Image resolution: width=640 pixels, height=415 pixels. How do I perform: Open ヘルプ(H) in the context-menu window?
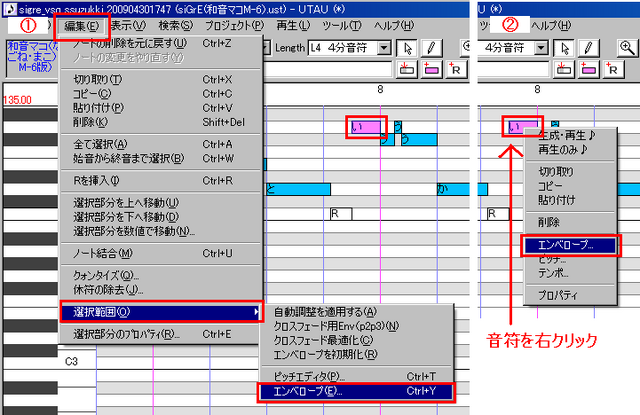coord(551,26)
